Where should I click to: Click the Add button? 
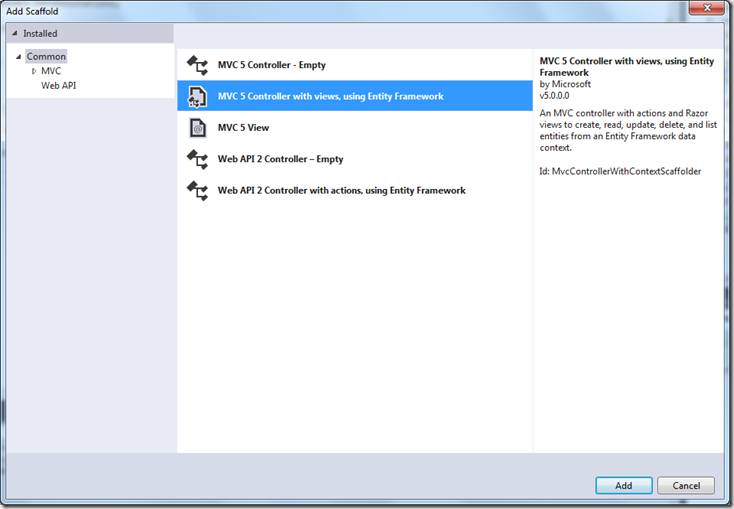(624, 486)
